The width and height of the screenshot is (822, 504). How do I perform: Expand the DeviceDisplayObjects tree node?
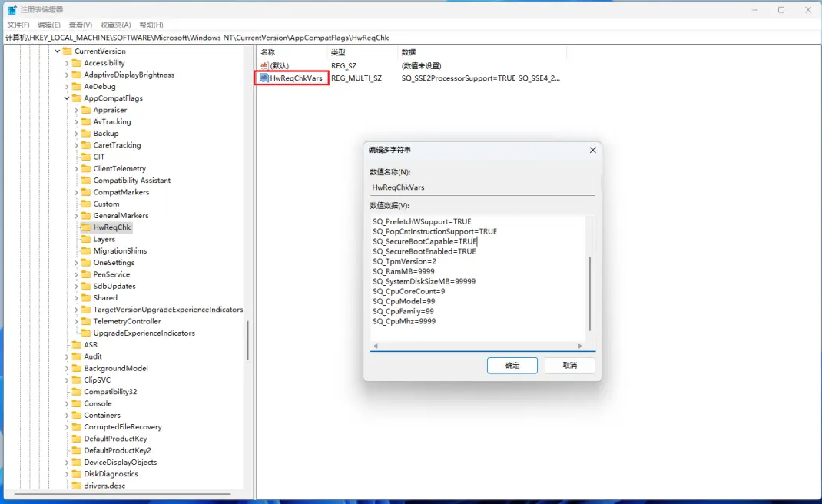pos(67,463)
